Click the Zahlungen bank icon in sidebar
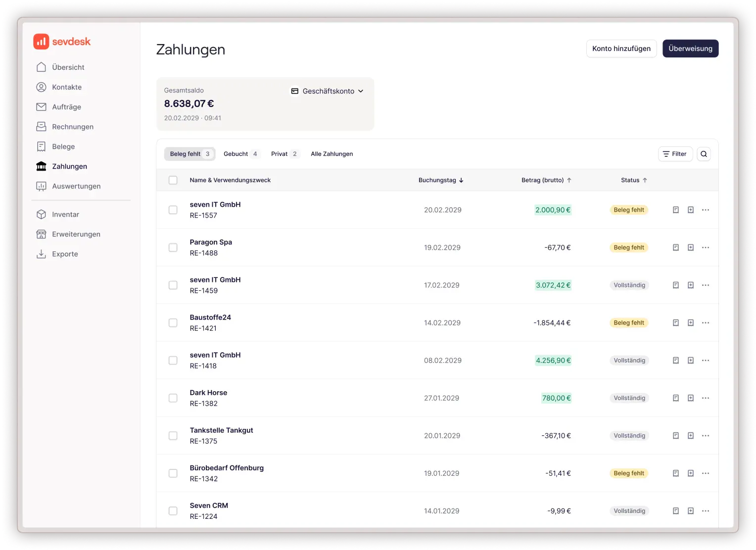This screenshot has width=756, height=550. (x=42, y=166)
